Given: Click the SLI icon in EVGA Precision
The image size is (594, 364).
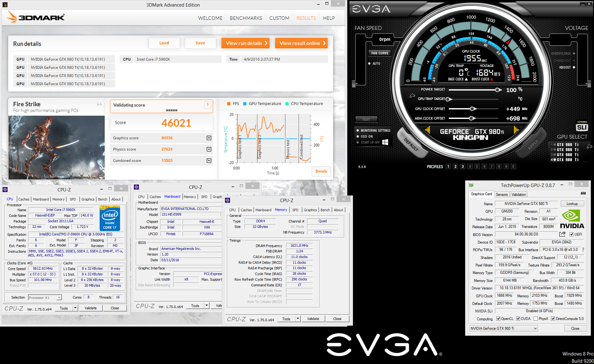Looking at the screenshot, I should click(x=582, y=127).
